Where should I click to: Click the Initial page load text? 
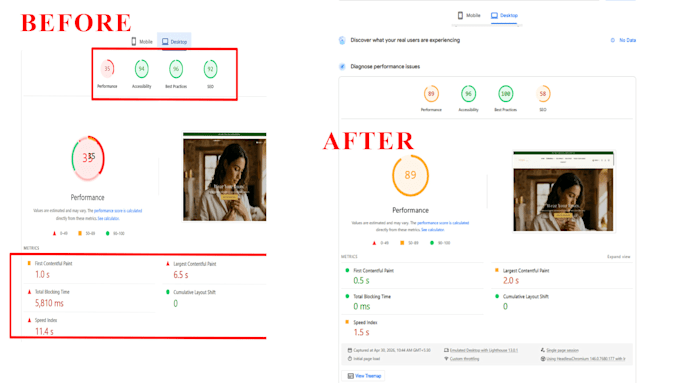pyautogui.click(x=367, y=359)
